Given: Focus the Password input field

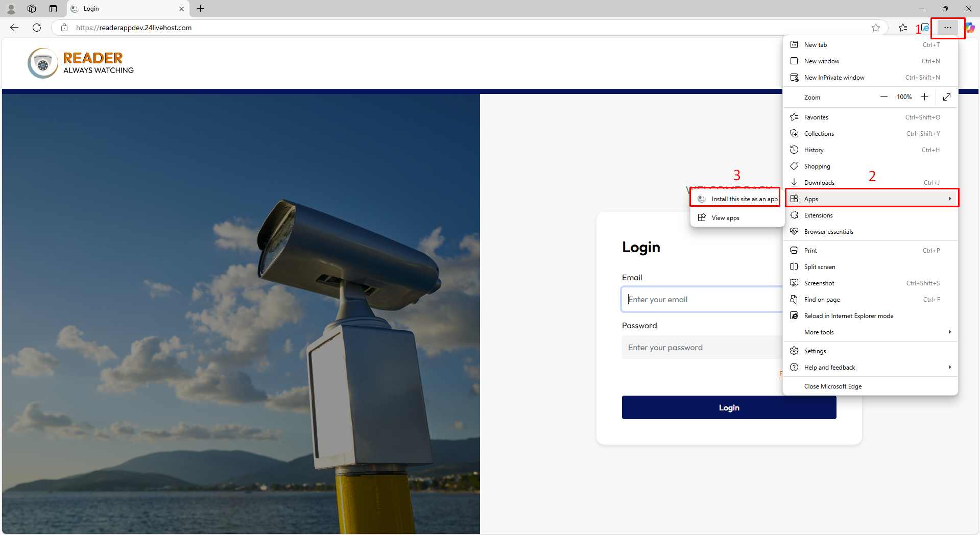Looking at the screenshot, I should tap(702, 348).
